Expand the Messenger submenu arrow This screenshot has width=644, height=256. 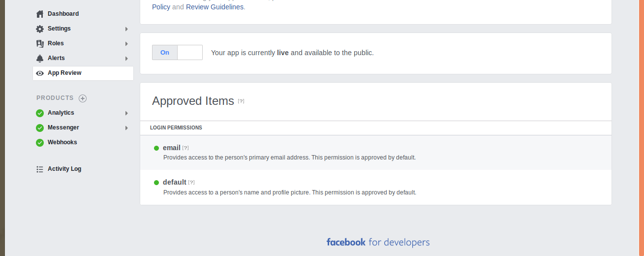pos(126,128)
